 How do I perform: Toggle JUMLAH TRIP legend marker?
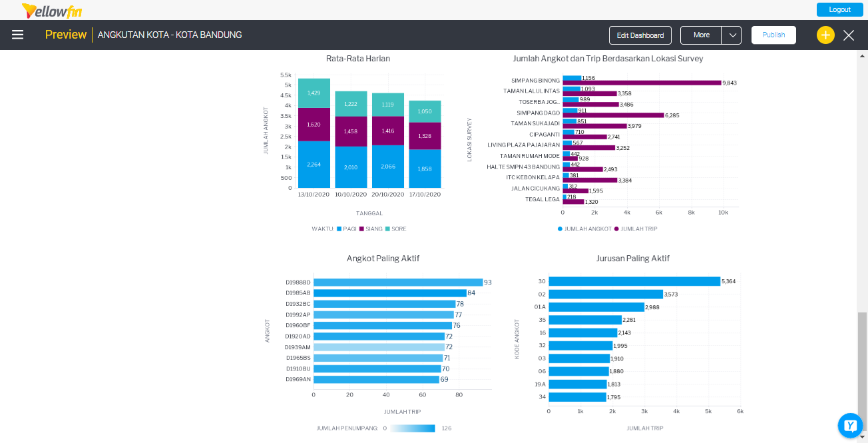[616, 229]
